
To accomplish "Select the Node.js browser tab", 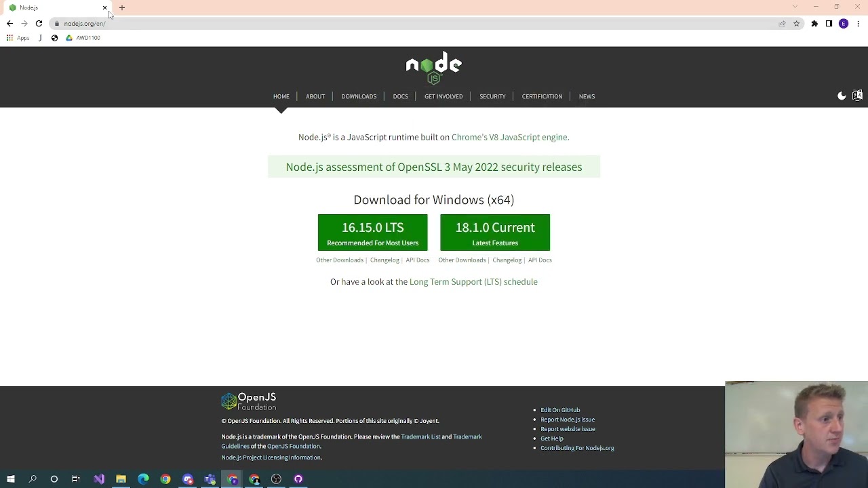I will pos(57,7).
